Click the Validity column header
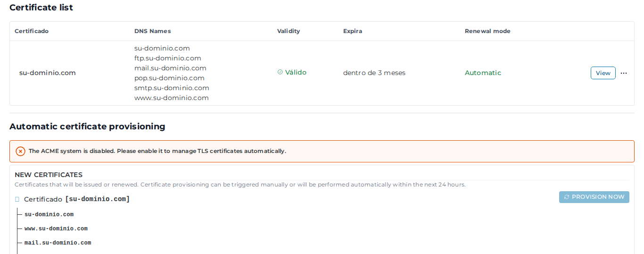 click(x=289, y=31)
